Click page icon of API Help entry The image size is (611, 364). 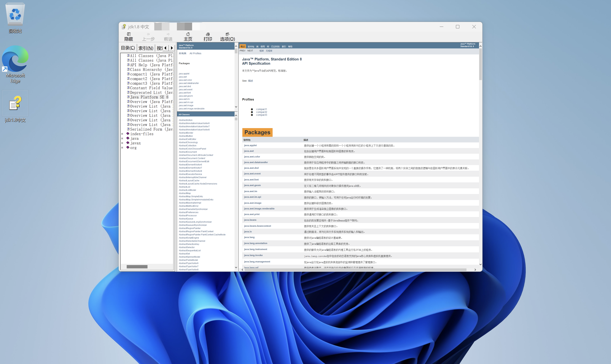(x=128, y=65)
